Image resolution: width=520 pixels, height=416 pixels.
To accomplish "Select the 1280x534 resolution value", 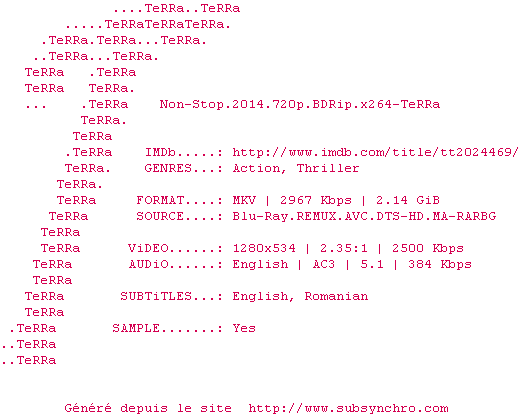I will coord(264,248).
